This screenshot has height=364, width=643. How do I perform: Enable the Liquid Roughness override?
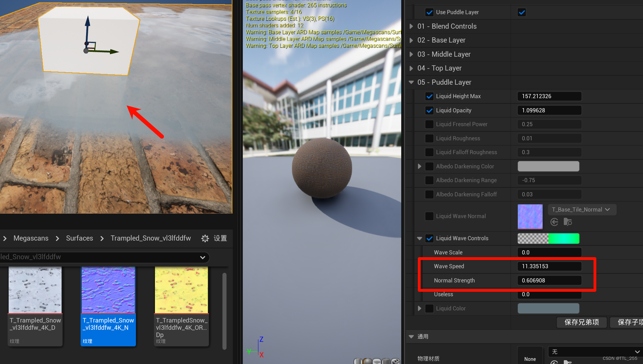pyautogui.click(x=429, y=138)
